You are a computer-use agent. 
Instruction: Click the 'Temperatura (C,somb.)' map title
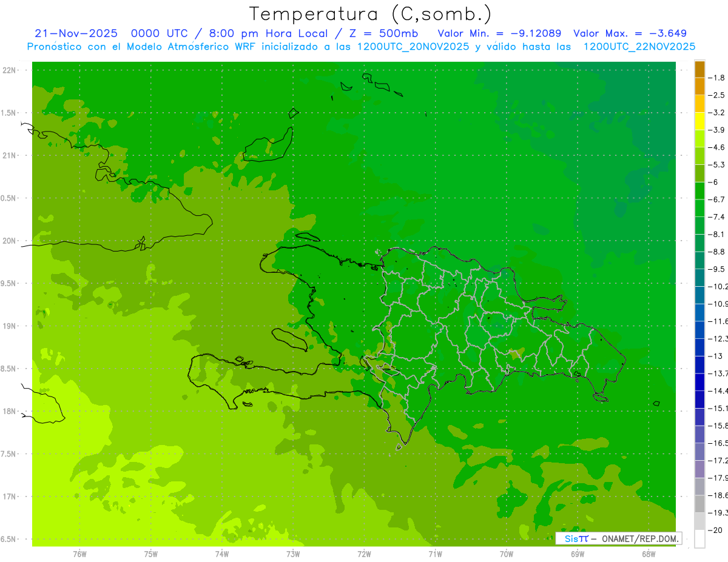pyautogui.click(x=370, y=14)
